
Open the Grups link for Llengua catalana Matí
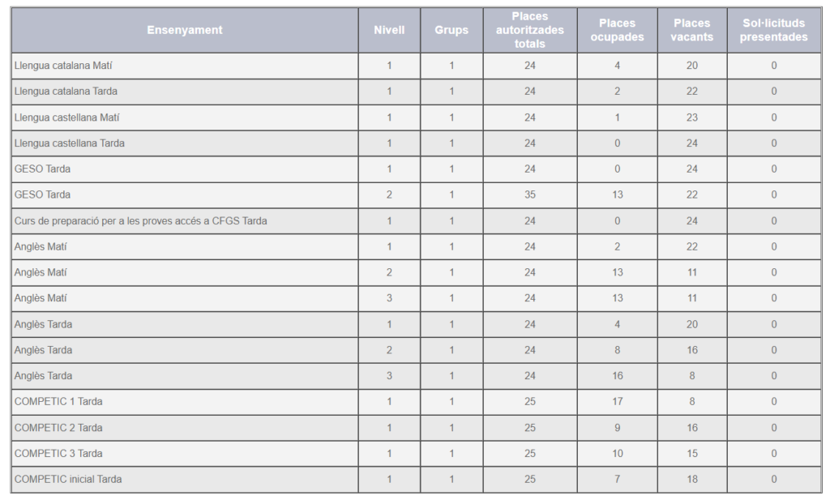point(451,66)
